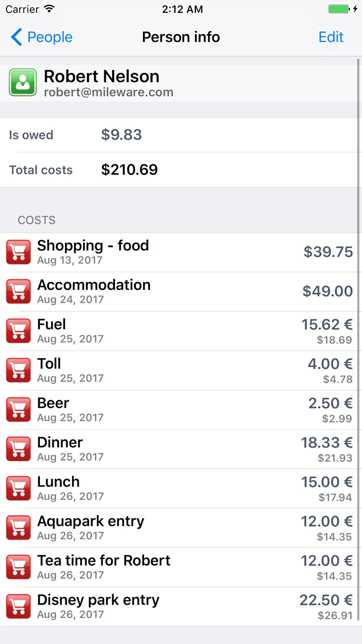Tap Edit in the navigation bar
The image size is (362, 644).
click(331, 37)
